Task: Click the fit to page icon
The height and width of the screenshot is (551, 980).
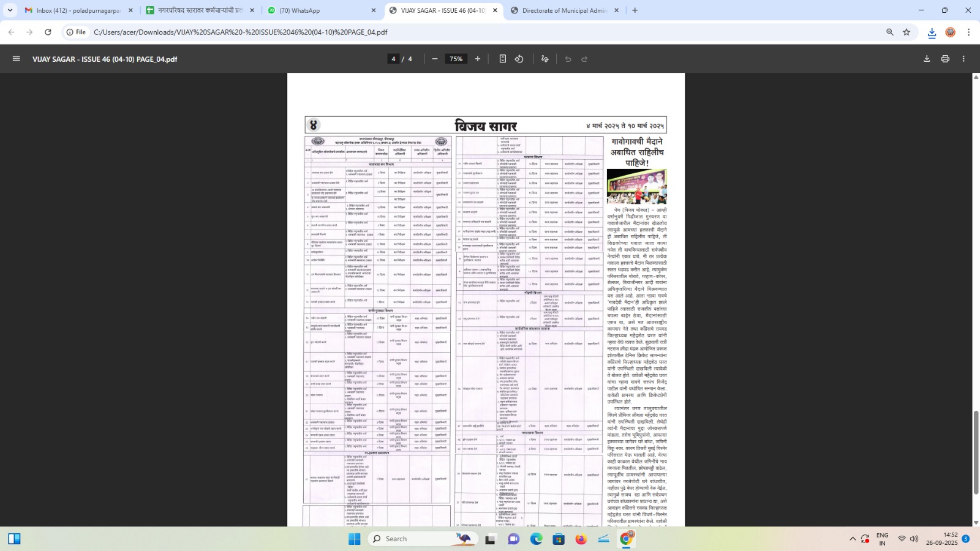Action: (x=502, y=59)
